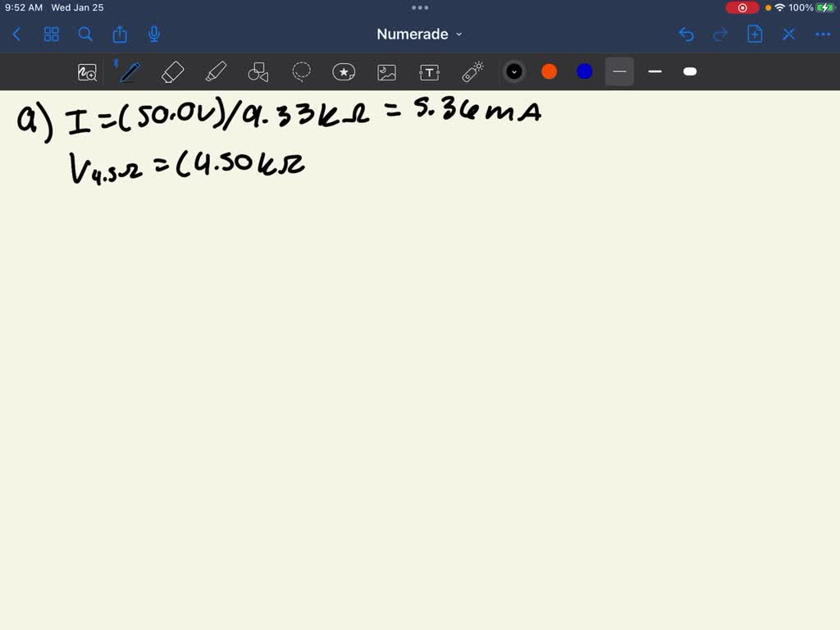This screenshot has height=630, width=840.
Task: Select the Shapes tool
Action: (x=258, y=72)
